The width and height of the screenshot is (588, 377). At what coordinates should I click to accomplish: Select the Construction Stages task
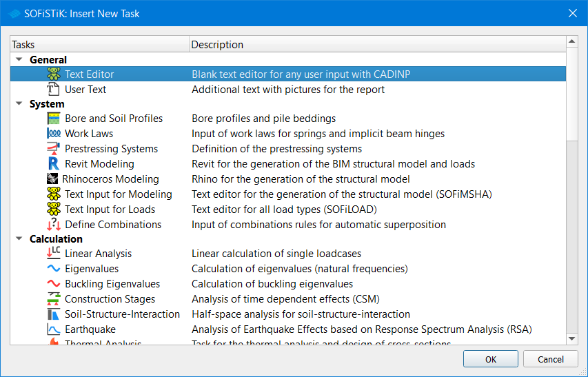(x=110, y=299)
